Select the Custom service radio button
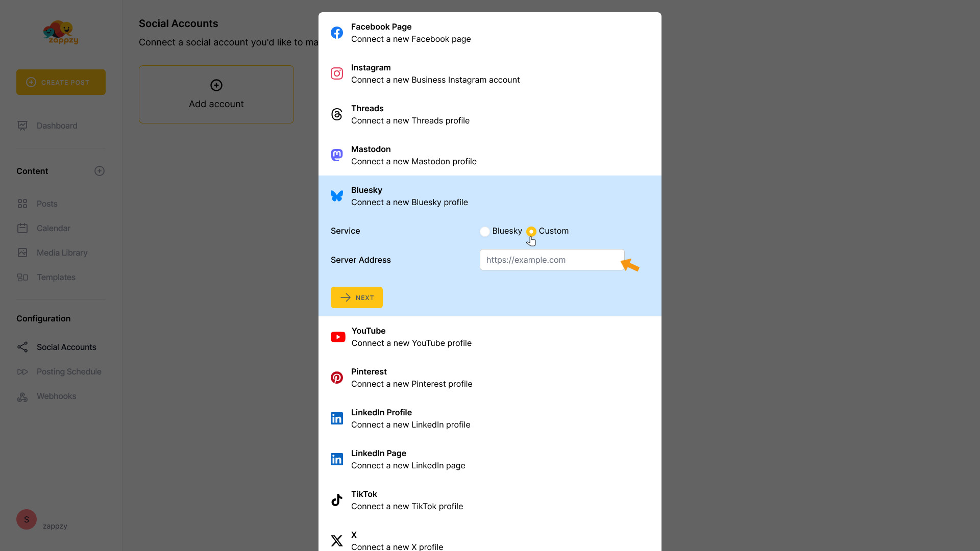 click(x=531, y=231)
